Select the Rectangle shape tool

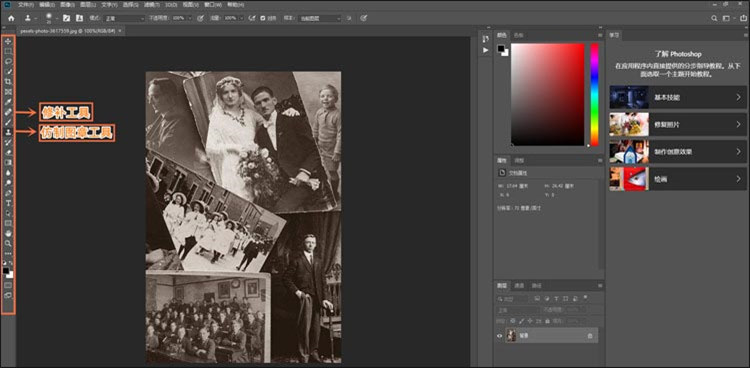coord(8,223)
